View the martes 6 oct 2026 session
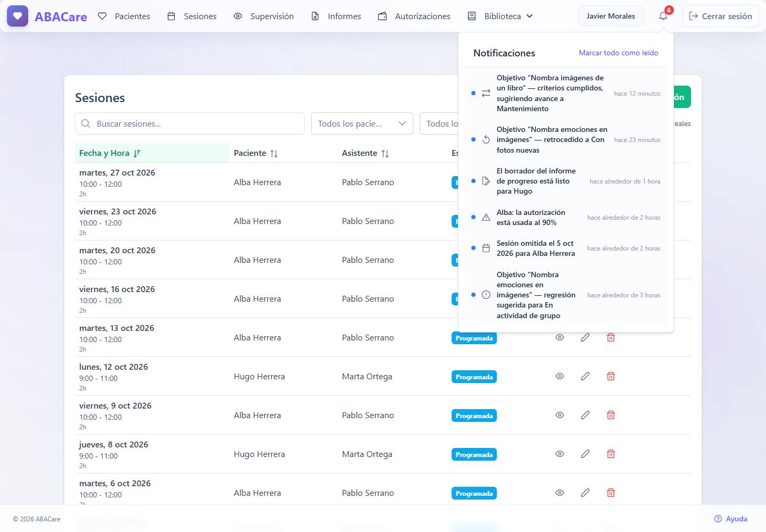This screenshot has width=766, height=532. coord(560,493)
